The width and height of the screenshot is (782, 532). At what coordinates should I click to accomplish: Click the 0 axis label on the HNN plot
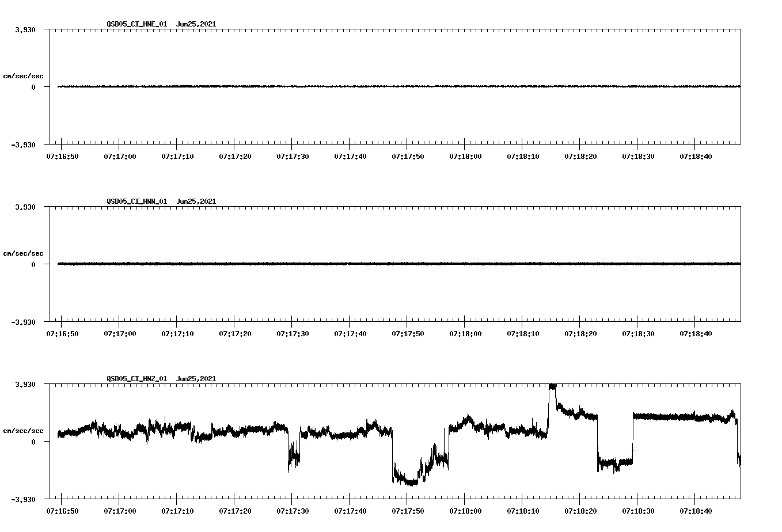[x=33, y=264]
